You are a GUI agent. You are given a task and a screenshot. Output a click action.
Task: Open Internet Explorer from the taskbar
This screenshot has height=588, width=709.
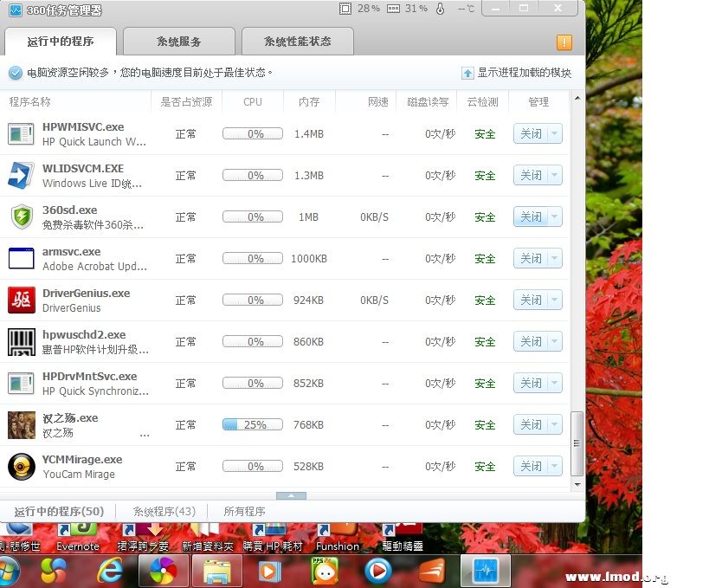pos(110,570)
